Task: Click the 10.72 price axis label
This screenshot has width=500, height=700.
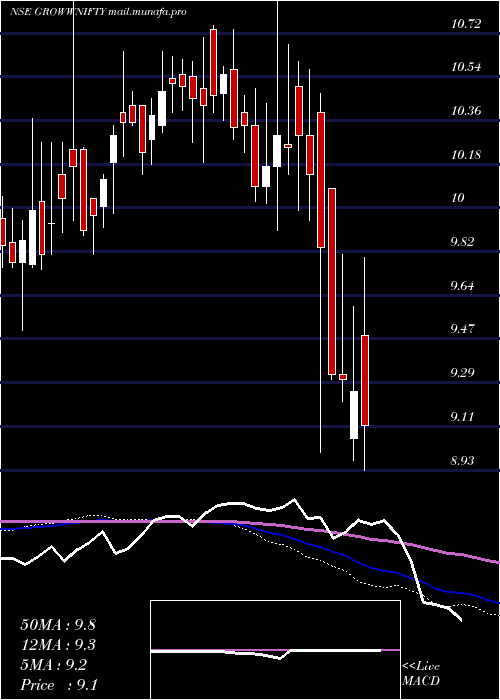Action: pyautogui.click(x=466, y=24)
